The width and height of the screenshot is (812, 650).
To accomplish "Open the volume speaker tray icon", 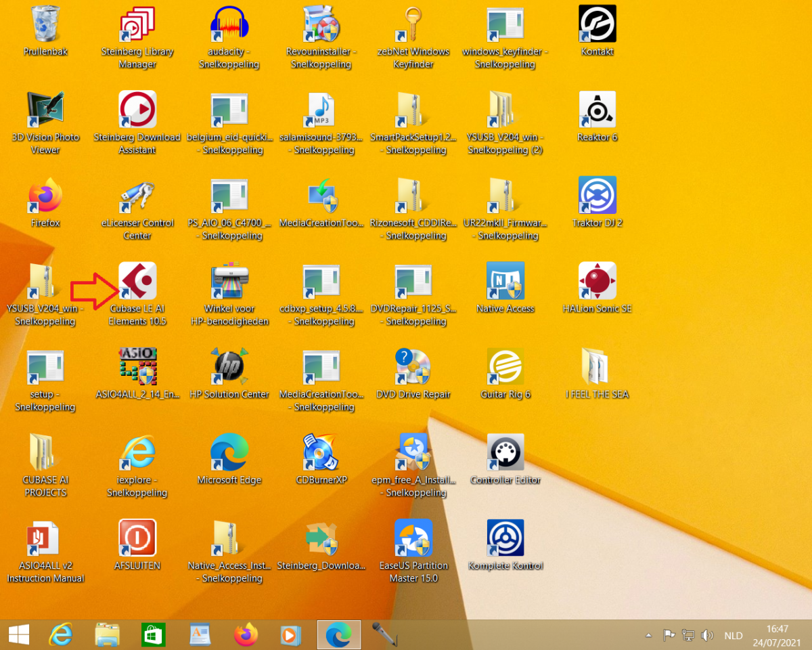I will pyautogui.click(x=708, y=635).
